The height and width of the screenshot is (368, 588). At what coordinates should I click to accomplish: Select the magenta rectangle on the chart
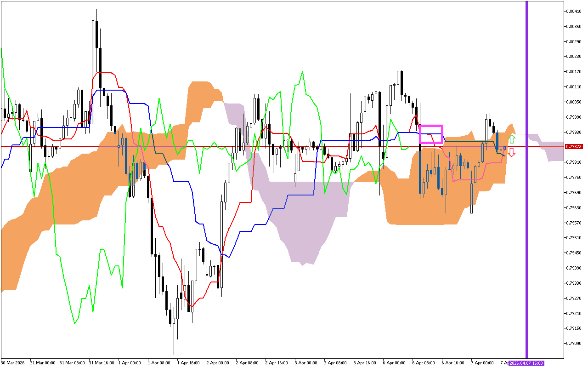click(431, 134)
